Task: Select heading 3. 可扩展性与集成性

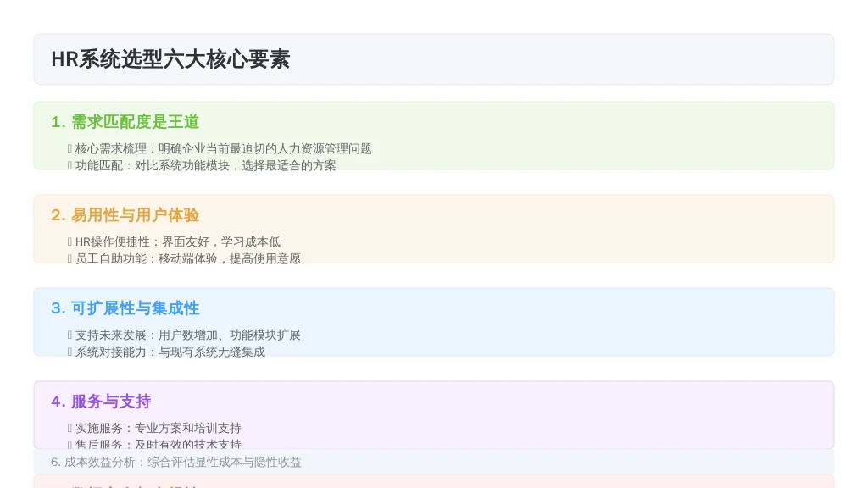Action: 125,308
